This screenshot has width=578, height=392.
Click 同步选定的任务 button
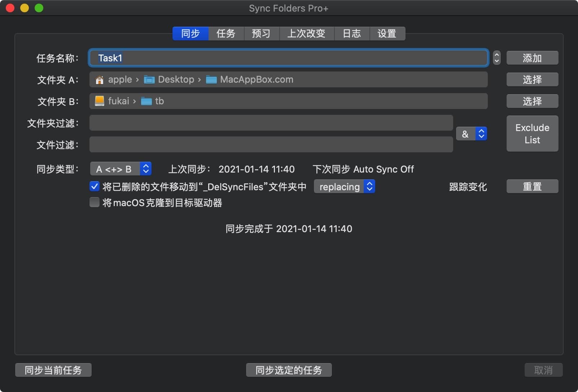click(289, 370)
